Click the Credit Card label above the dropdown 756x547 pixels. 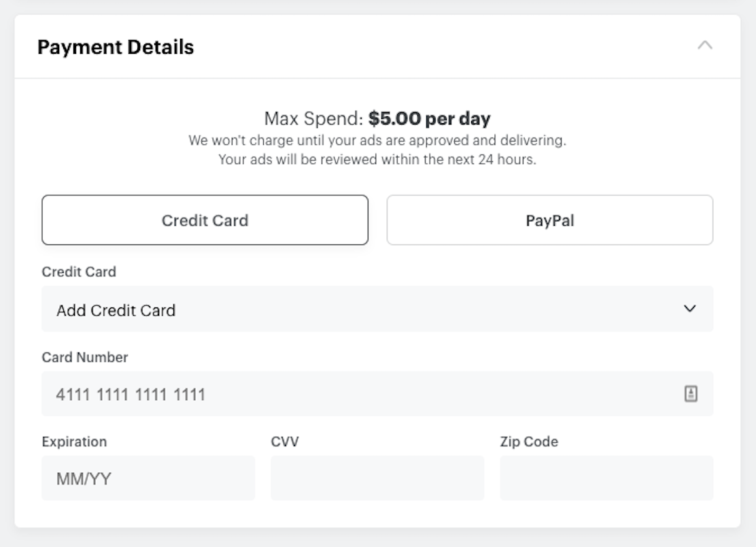click(x=79, y=271)
